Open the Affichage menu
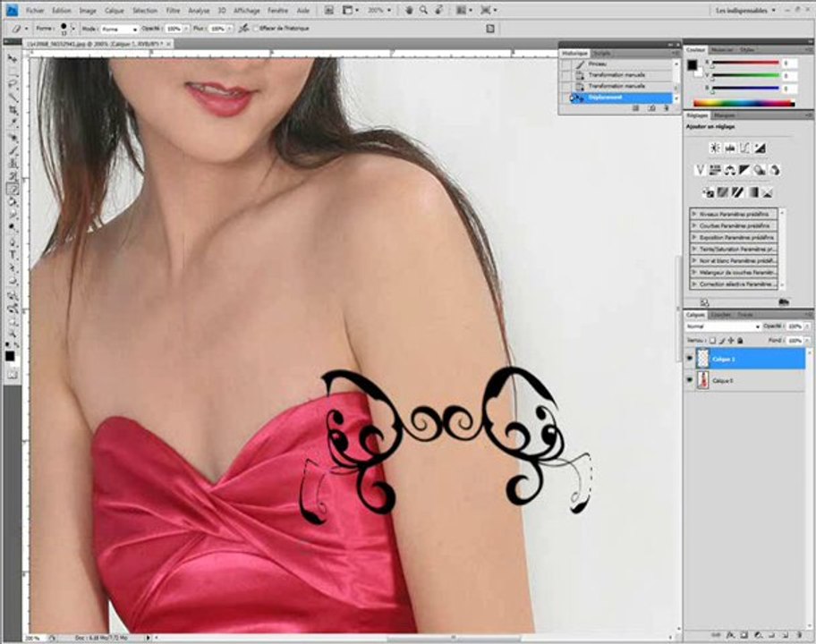 click(247, 11)
